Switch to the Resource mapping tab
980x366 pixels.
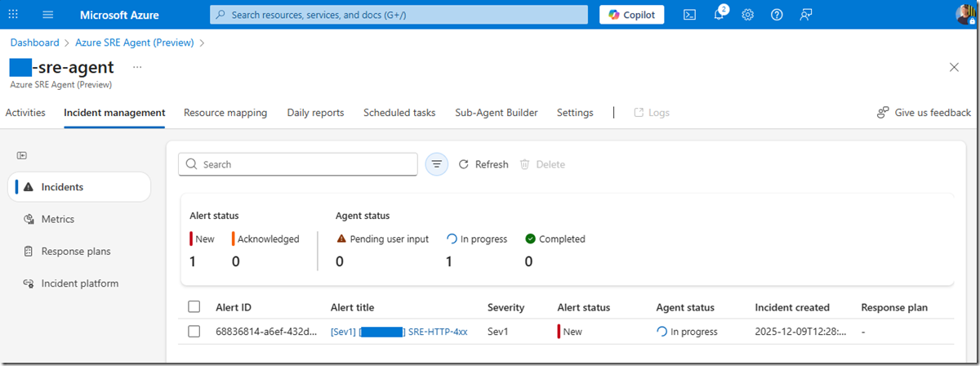[x=225, y=113]
